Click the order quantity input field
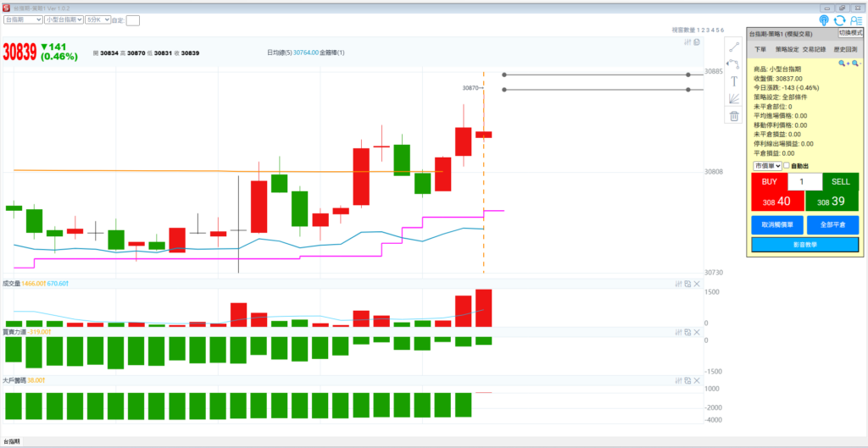Viewport: 868px width, 448px height. 804,181
